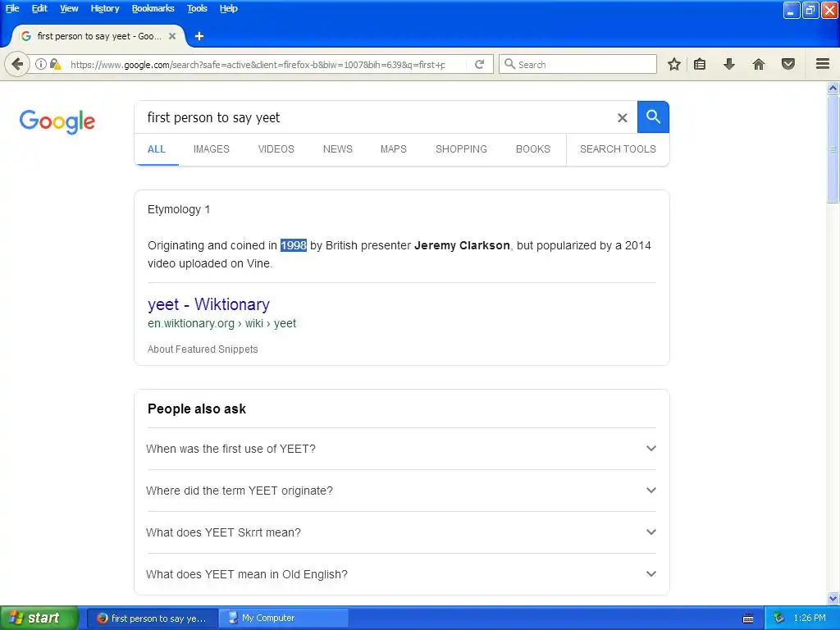Screen dimensions: 840x630
Task: Activate Firefox window in the taskbar
Action: (152, 618)
